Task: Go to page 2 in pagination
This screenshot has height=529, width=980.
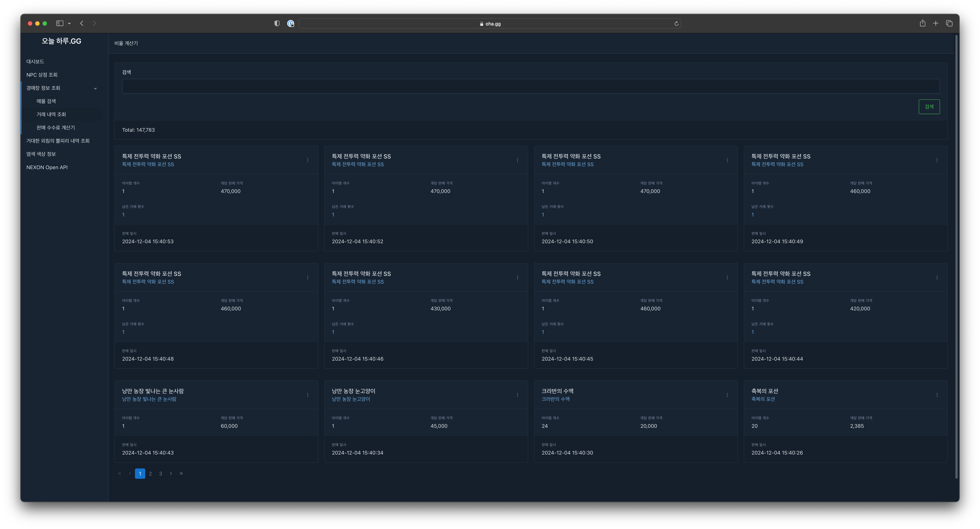Action: click(x=150, y=473)
